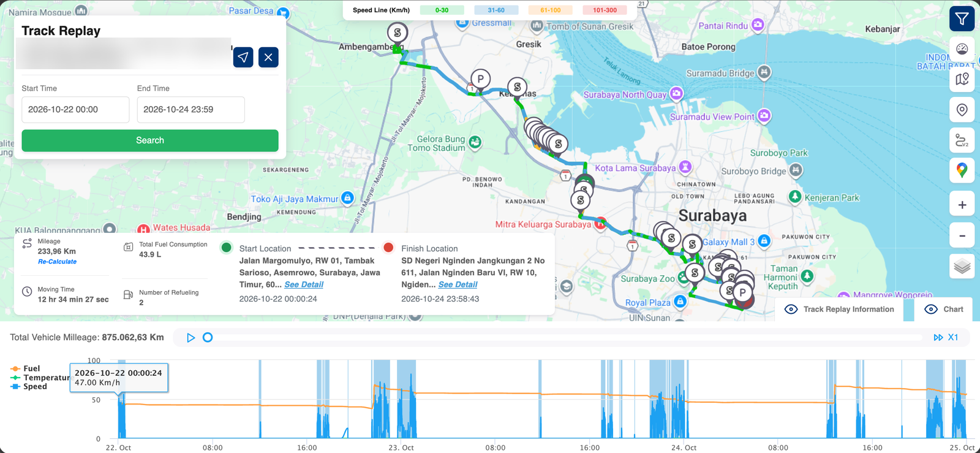Click the Toko Aji Jaya Makmur pin
The width and height of the screenshot is (980, 453).
tap(347, 198)
